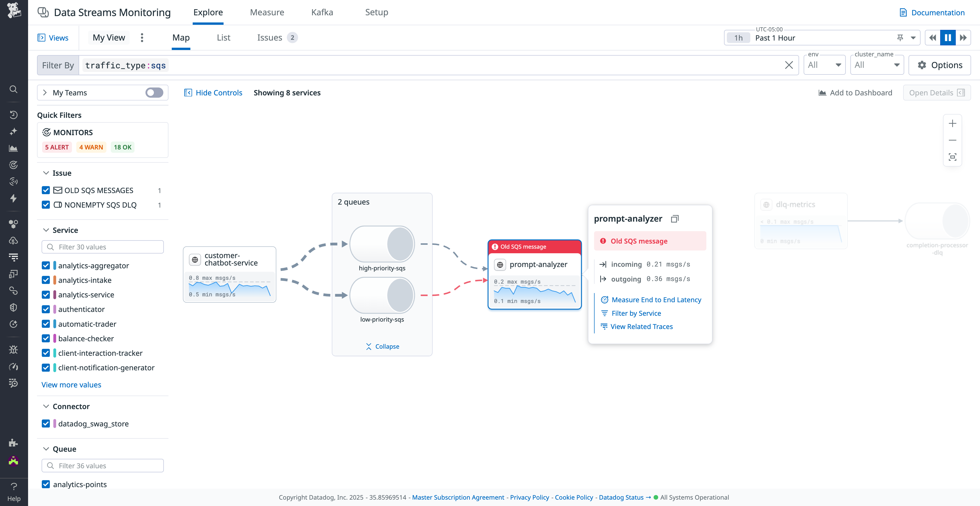Open the Issues tab
This screenshot has height=506, width=980.
[x=269, y=37]
